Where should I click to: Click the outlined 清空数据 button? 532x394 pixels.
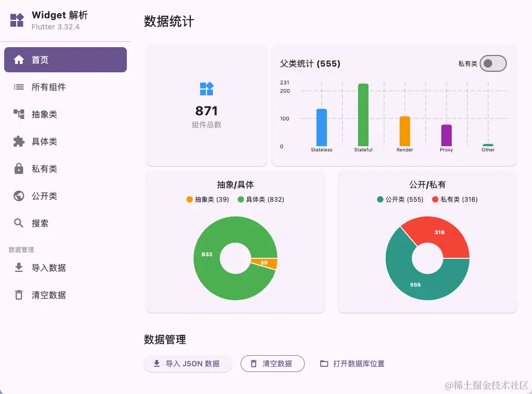click(273, 364)
